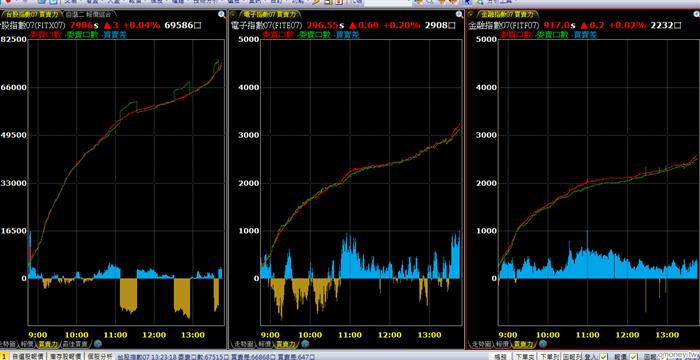The image size is (700, 360).
Task: Switch to 報價 tab under the FITF07 chart
Action: pyautogui.click(x=503, y=344)
